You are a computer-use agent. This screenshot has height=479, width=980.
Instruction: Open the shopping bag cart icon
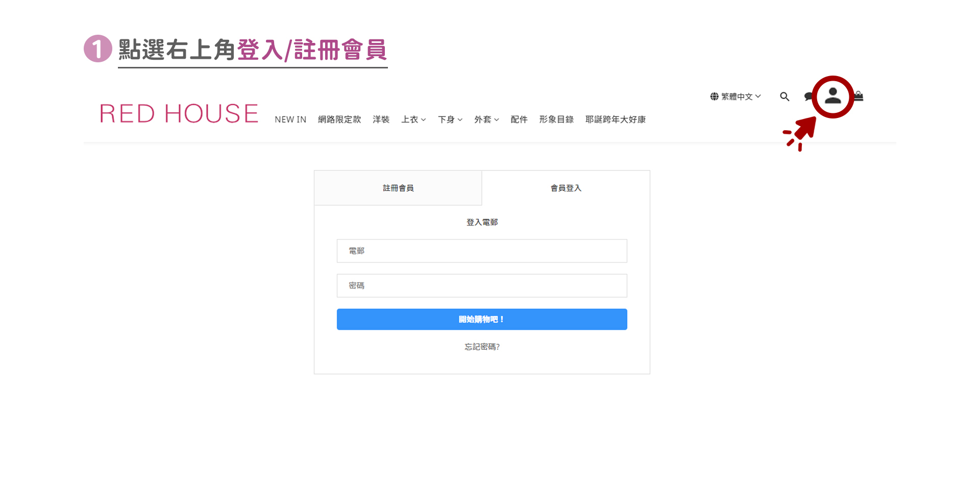pyautogui.click(x=859, y=96)
